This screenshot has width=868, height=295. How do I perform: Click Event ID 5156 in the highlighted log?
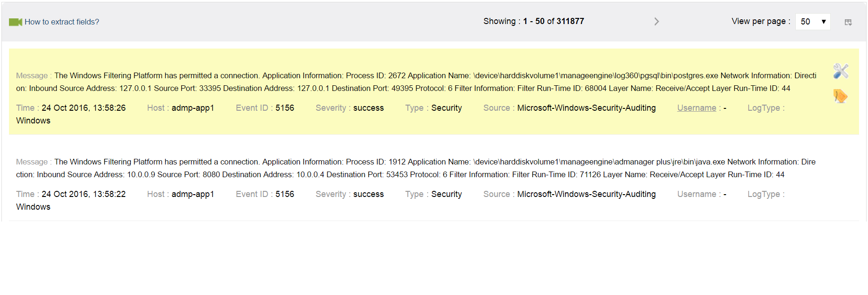click(285, 108)
